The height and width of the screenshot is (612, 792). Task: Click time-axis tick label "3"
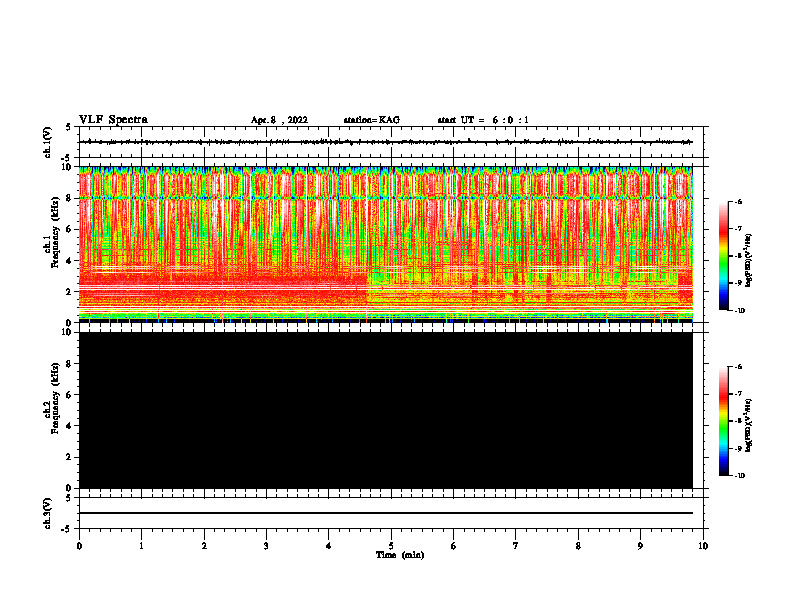[x=266, y=546]
